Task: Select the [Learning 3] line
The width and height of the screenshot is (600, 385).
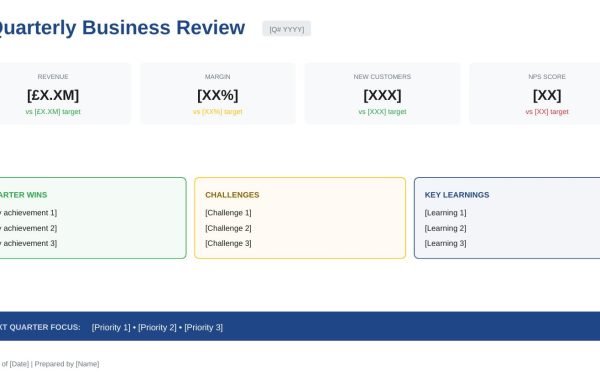Action: (x=445, y=243)
